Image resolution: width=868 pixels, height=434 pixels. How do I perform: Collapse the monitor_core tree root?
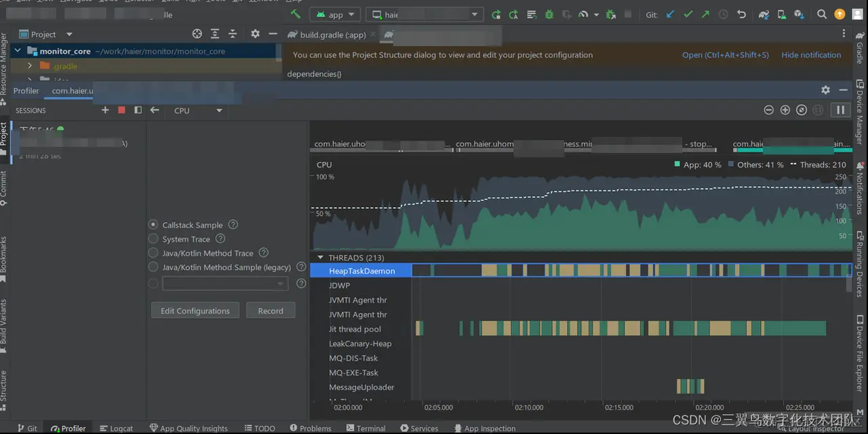click(x=17, y=51)
